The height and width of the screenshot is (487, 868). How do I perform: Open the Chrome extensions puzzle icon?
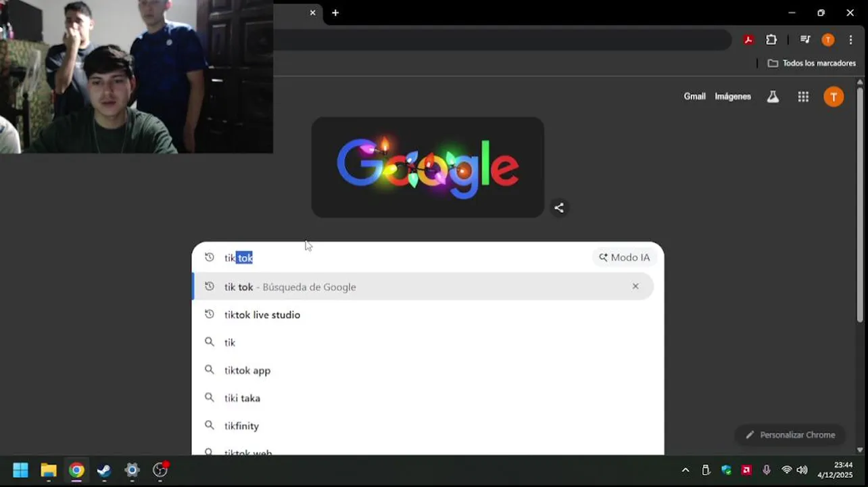pyautogui.click(x=771, y=40)
